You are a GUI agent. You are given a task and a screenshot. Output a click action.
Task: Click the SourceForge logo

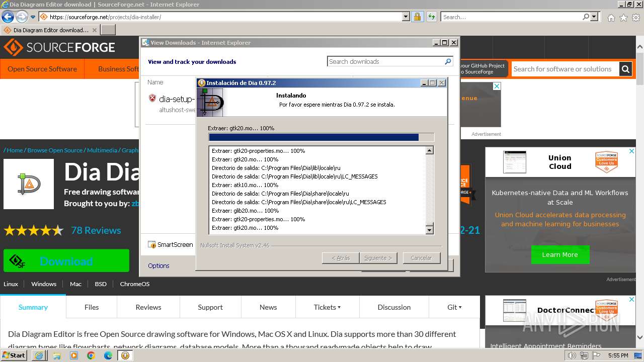[59, 48]
